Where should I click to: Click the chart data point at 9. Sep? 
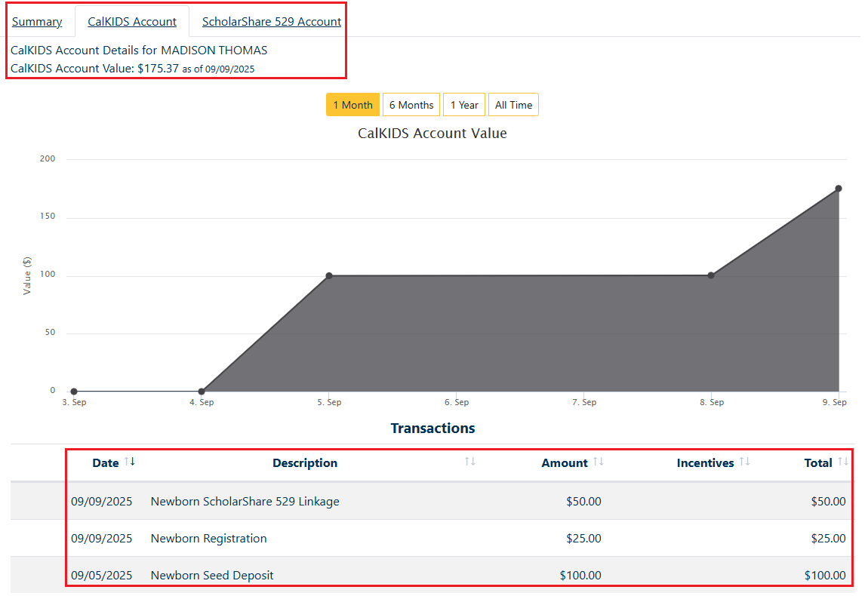(x=838, y=189)
